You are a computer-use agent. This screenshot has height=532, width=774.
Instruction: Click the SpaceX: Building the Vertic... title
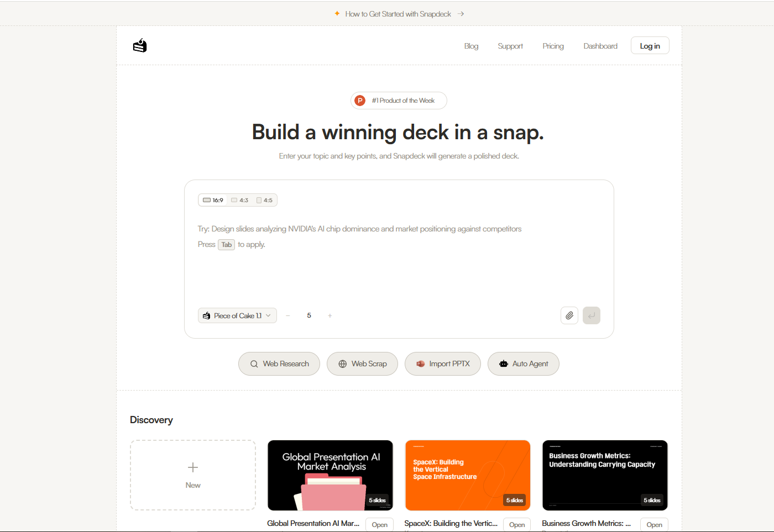point(451,523)
